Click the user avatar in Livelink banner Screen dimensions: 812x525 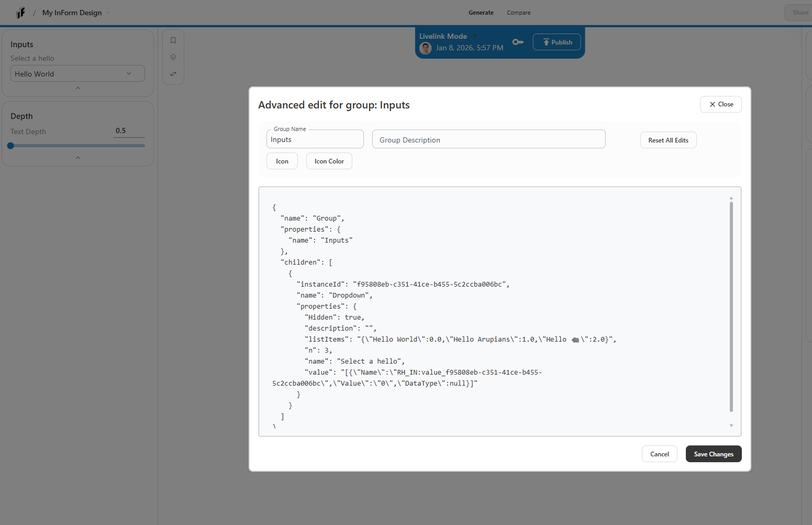pos(426,48)
